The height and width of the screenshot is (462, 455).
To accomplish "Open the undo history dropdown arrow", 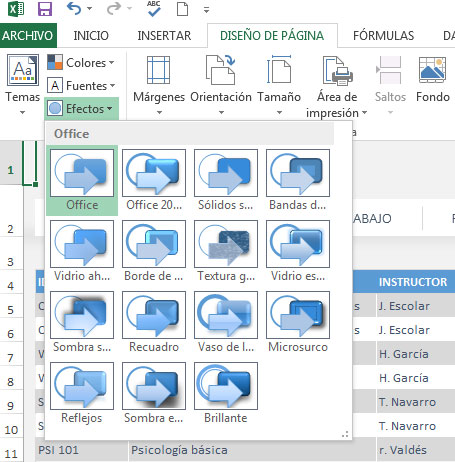I will point(89,9).
